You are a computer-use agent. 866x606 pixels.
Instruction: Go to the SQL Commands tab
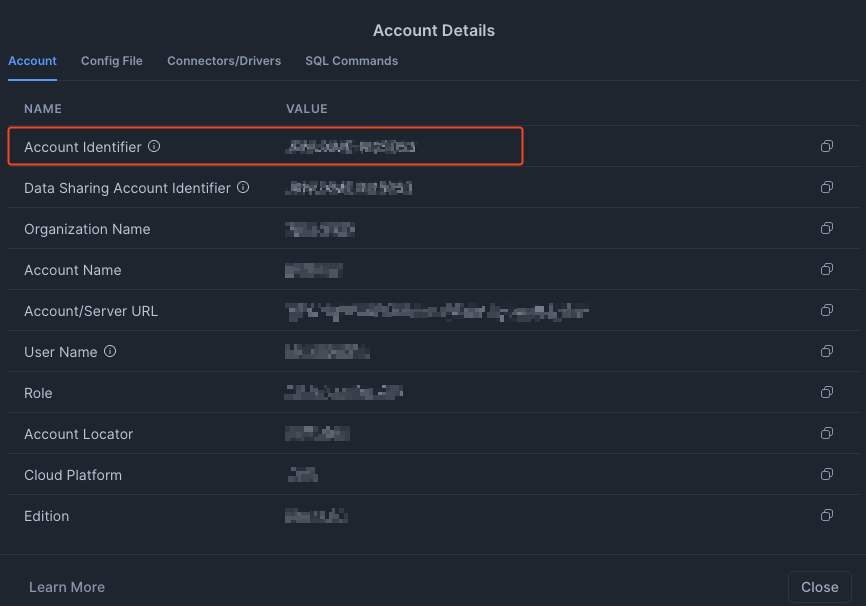coord(351,61)
